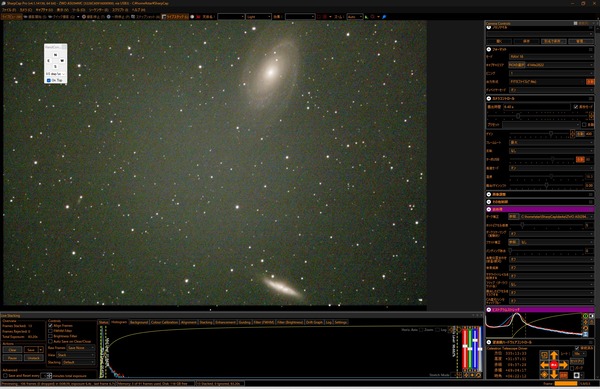The image size is (600, 389).
Task: Slew the mount right with arrow
Action: click(x=564, y=365)
